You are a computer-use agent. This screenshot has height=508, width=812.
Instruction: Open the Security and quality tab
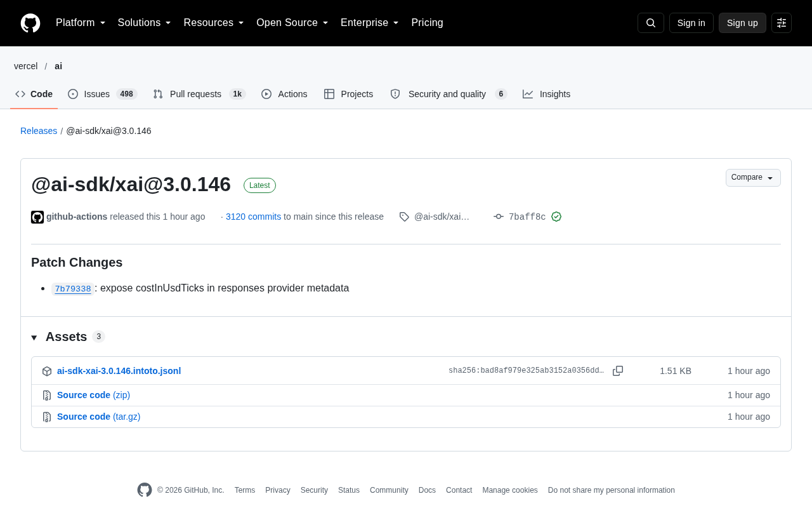(448, 94)
